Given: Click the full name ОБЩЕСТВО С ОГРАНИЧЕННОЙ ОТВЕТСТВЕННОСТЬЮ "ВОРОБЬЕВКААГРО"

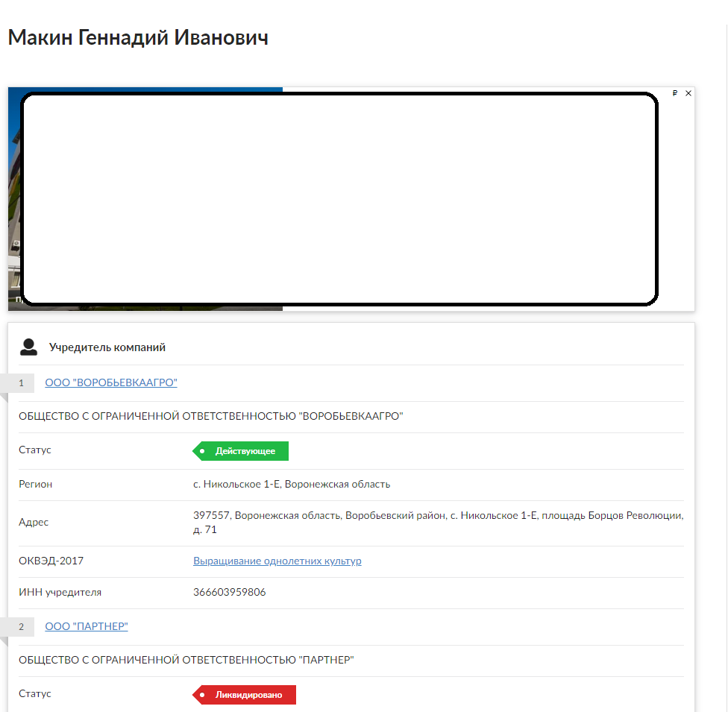Looking at the screenshot, I should pyautogui.click(x=211, y=416).
